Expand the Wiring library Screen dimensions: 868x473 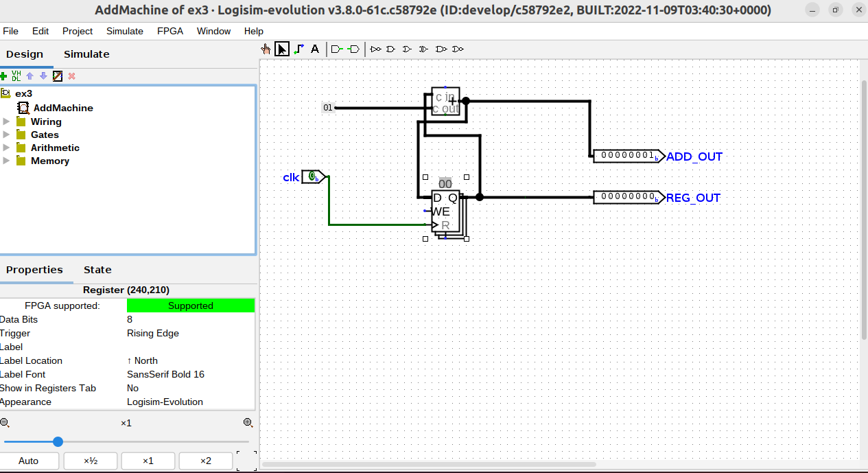click(7, 122)
